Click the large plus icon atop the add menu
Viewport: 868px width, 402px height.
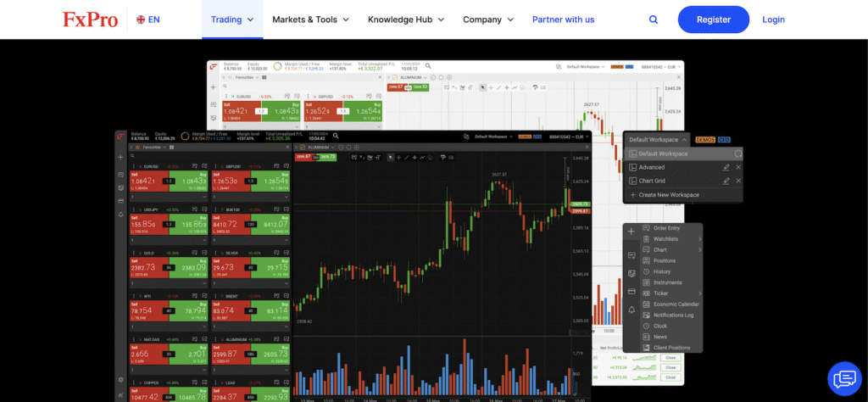(x=631, y=232)
